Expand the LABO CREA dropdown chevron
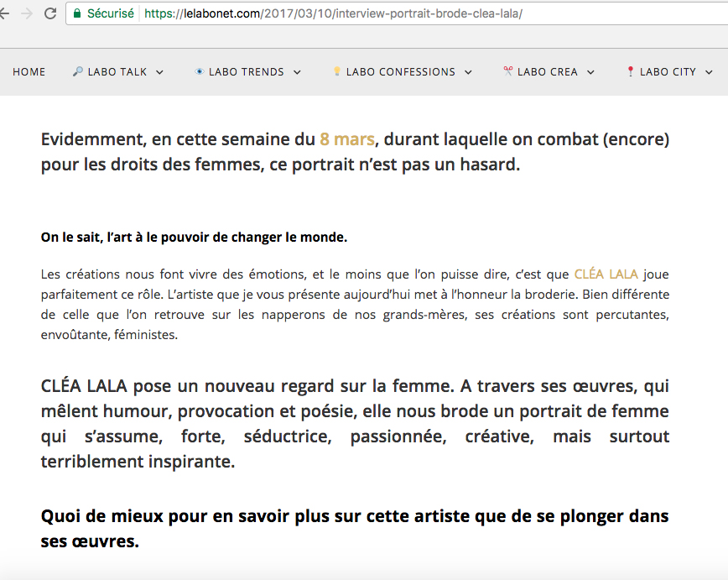Image resolution: width=728 pixels, height=580 pixels. 590,72
